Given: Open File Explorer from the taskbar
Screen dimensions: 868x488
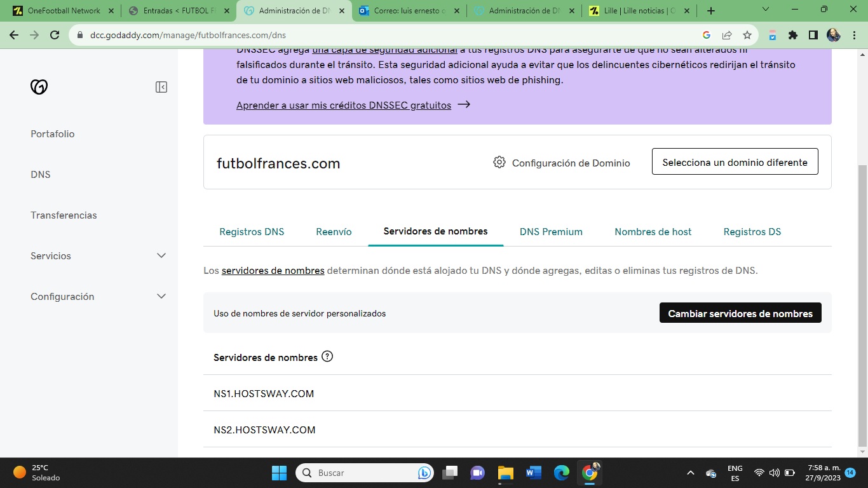Looking at the screenshot, I should [x=505, y=473].
